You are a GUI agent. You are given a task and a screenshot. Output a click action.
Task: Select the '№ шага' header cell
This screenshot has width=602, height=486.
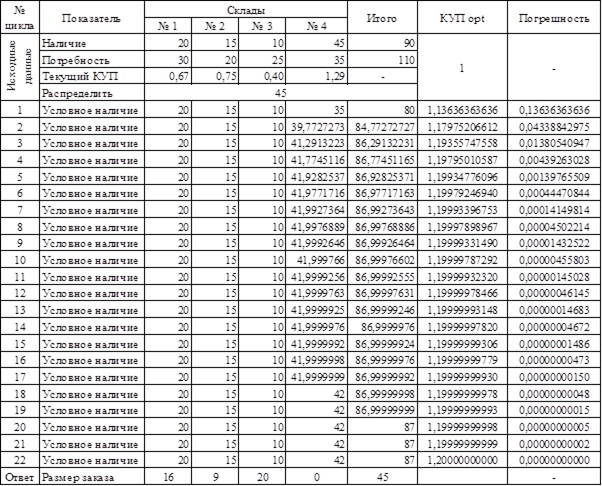coord(19,19)
